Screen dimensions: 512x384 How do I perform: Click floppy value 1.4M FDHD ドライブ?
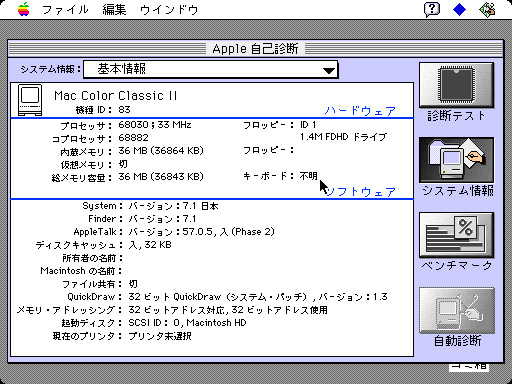[343, 137]
